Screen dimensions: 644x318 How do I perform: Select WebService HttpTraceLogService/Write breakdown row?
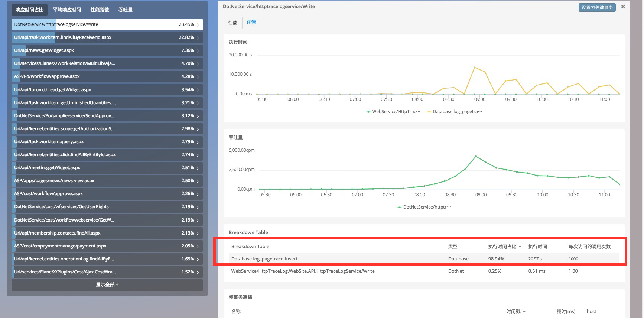pos(424,271)
